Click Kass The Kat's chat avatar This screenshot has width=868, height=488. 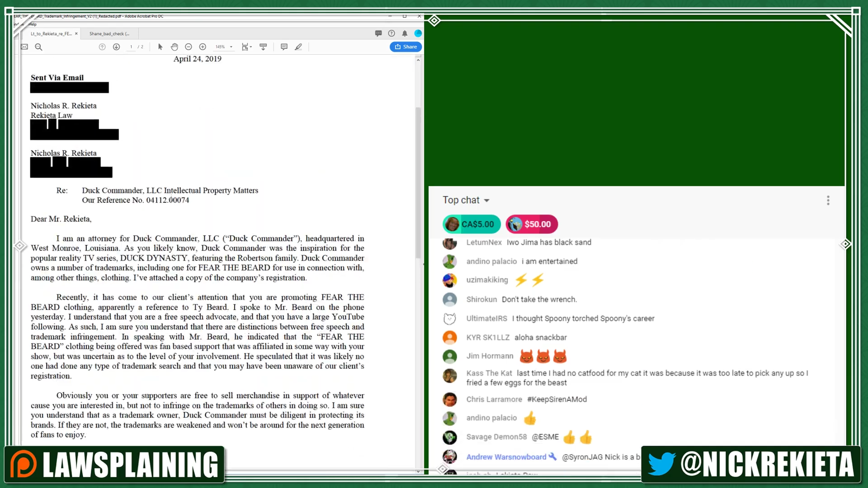tap(449, 375)
